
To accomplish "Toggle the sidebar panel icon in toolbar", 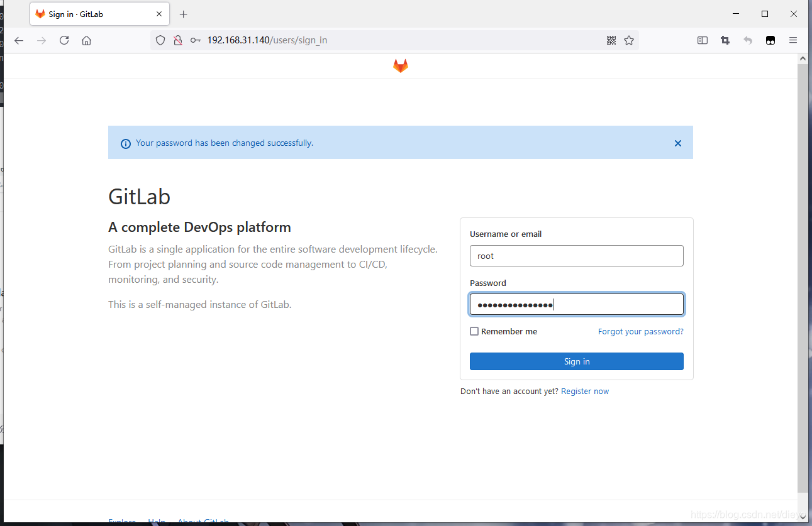I will point(703,40).
